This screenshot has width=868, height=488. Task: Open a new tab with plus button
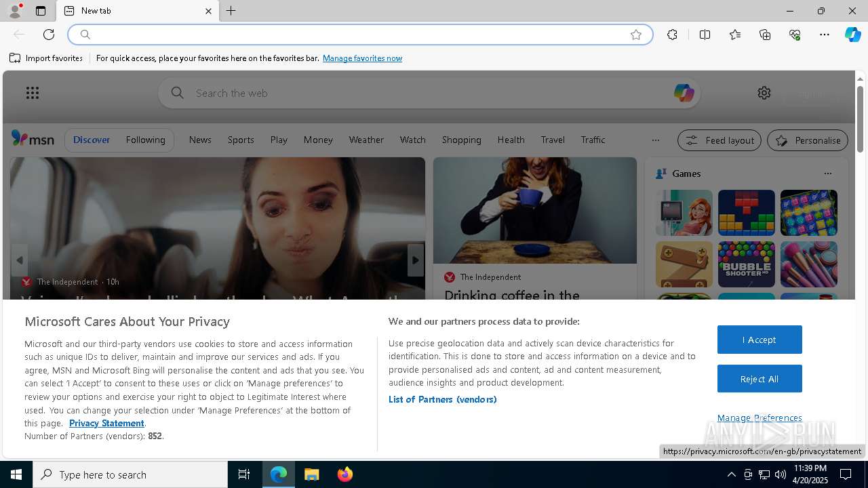pos(231,11)
